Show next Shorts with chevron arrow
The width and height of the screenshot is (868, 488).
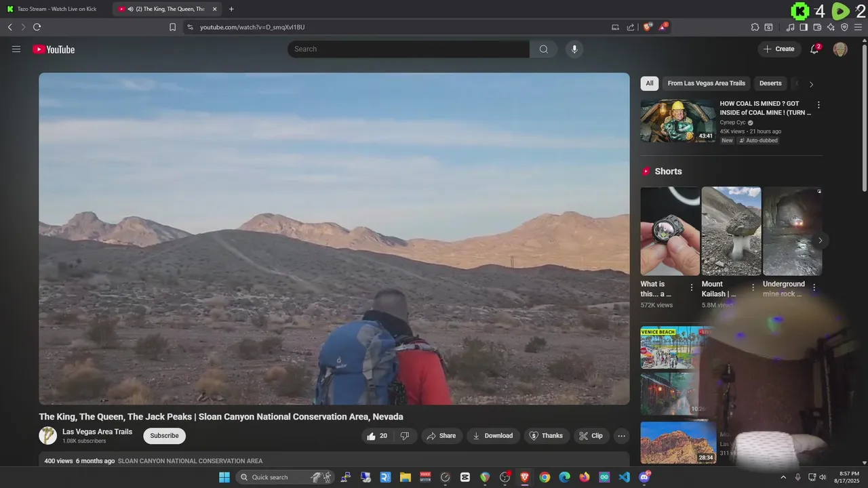click(820, 241)
